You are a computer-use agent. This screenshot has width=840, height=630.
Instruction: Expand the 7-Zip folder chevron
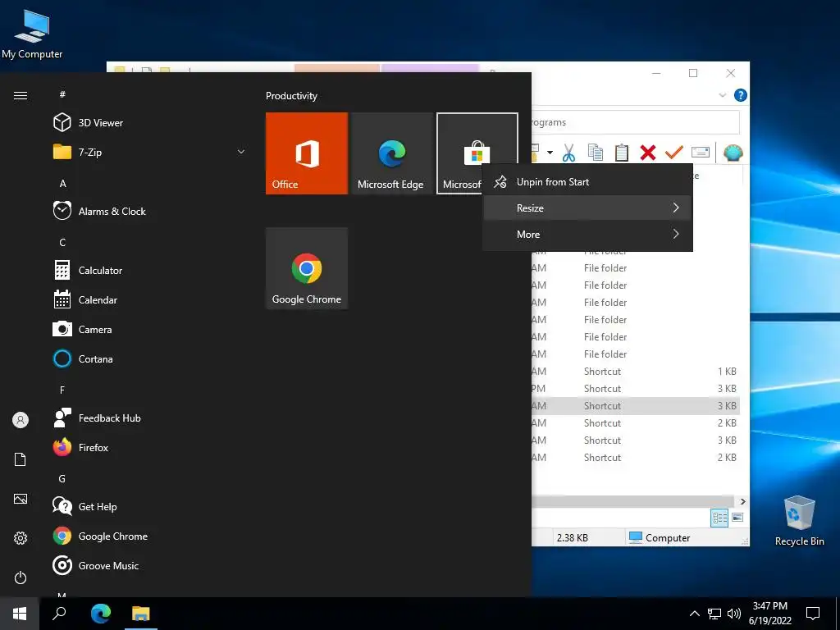click(x=241, y=152)
